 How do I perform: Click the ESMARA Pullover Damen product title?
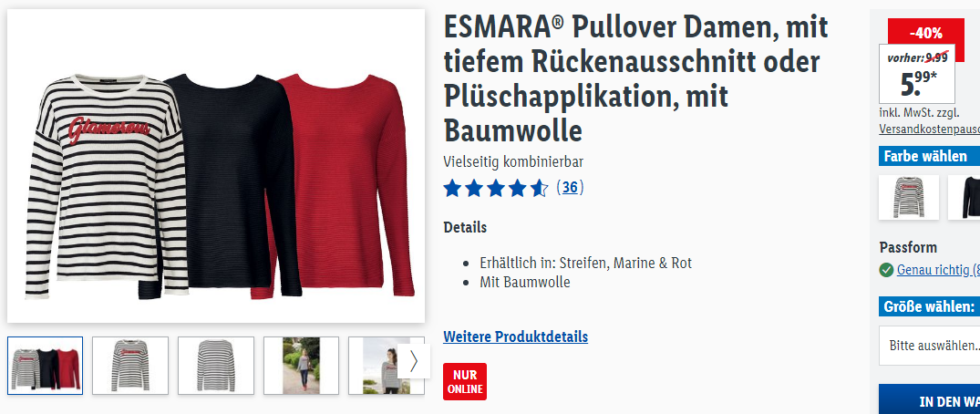click(x=635, y=79)
